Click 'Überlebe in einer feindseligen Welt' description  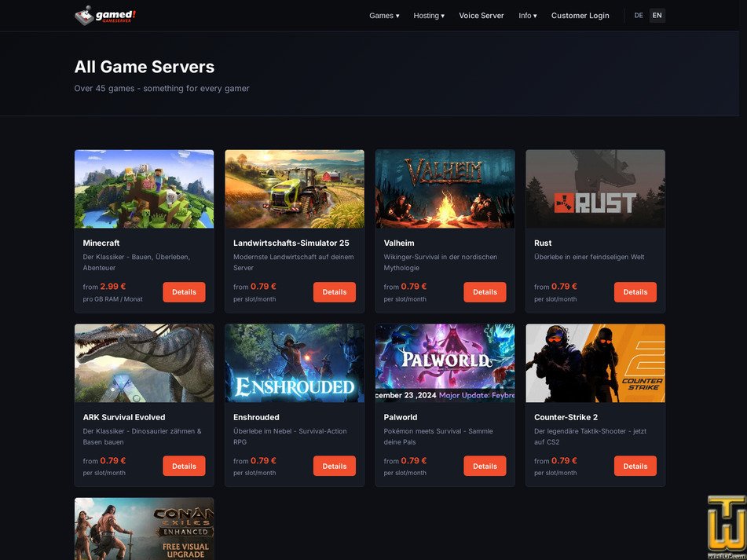point(589,257)
